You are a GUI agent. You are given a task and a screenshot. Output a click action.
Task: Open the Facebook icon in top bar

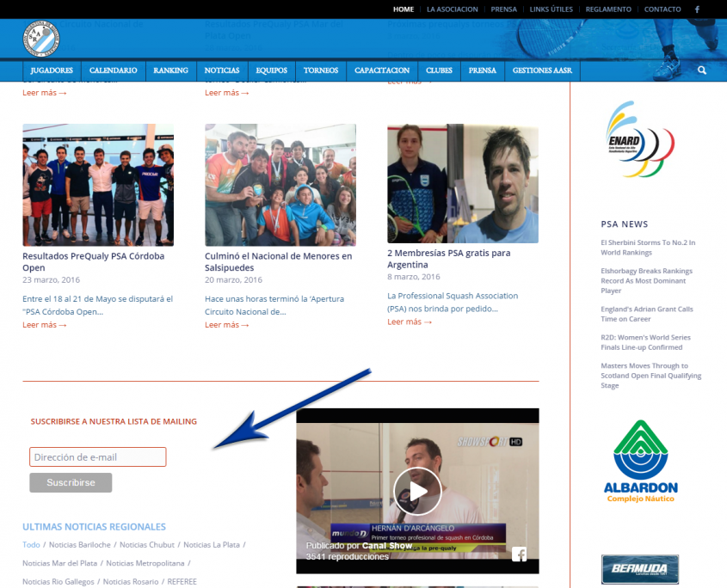click(697, 9)
